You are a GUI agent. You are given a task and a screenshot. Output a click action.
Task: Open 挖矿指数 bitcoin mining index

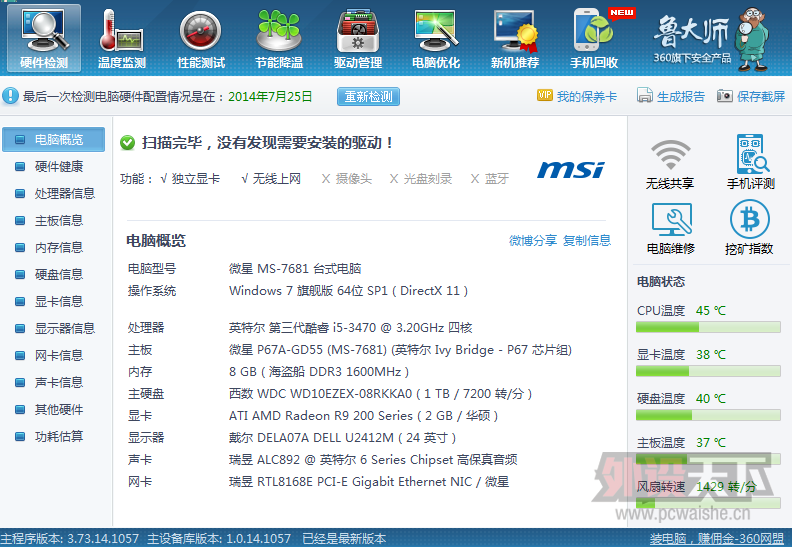749,227
